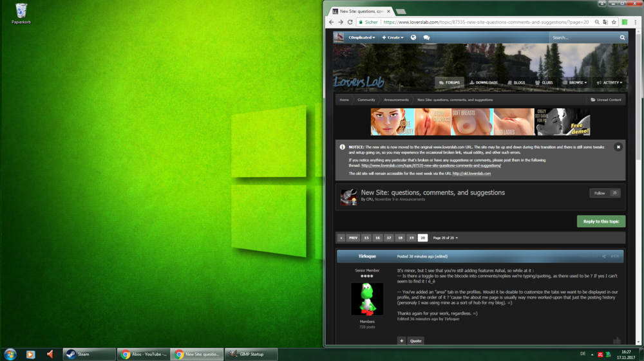Open the notifications globe icon
This screenshot has width=644, height=361.
point(413,37)
